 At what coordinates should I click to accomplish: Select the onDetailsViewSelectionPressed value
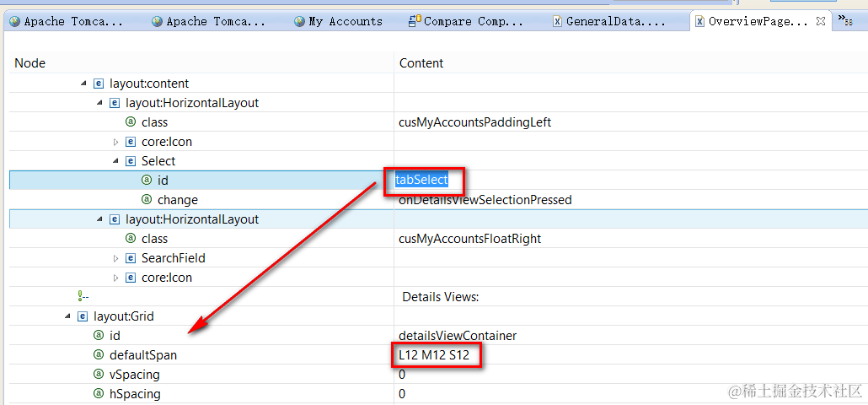(x=485, y=199)
